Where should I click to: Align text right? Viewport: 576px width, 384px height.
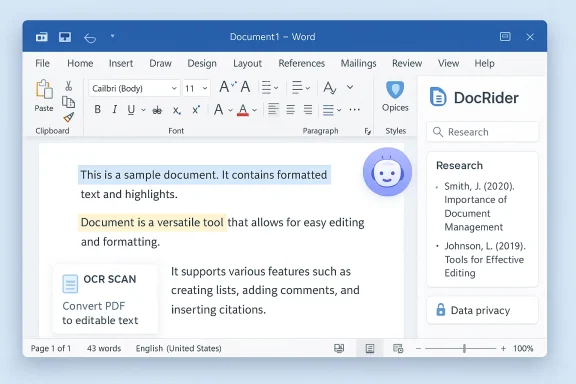pyautogui.click(x=308, y=109)
